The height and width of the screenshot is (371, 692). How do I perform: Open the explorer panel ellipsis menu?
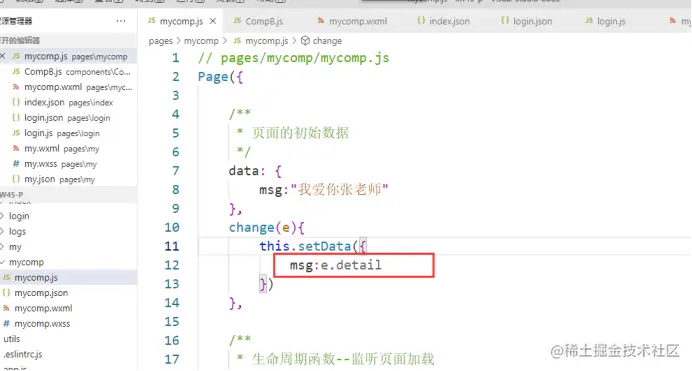pos(120,21)
